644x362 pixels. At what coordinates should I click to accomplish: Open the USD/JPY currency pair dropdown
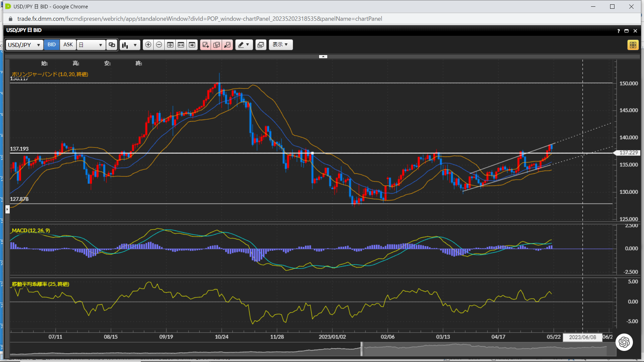[24, 45]
